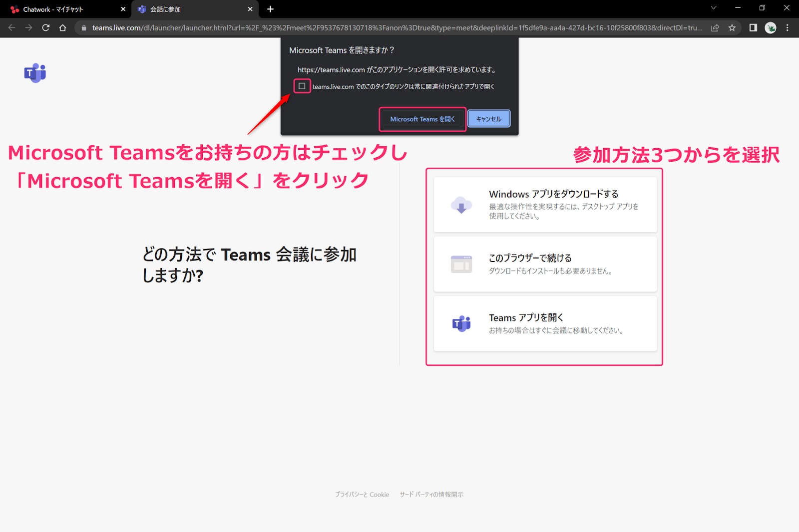Open the browser side panel

coord(753,28)
